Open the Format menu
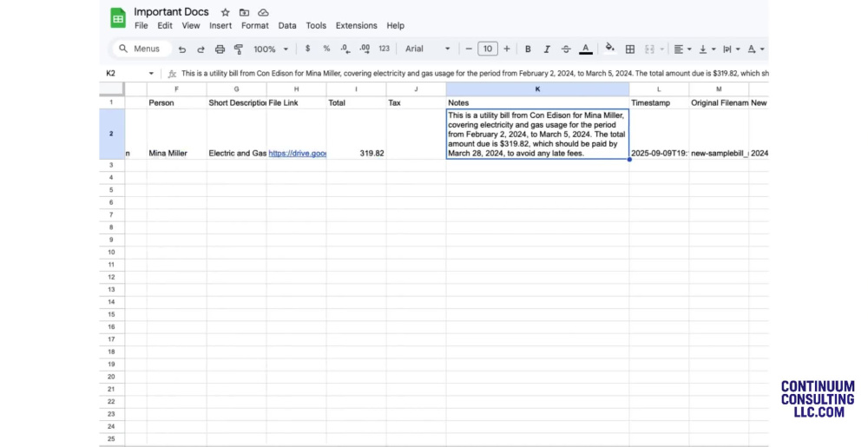This screenshot has height=447, width=868. pyautogui.click(x=254, y=25)
